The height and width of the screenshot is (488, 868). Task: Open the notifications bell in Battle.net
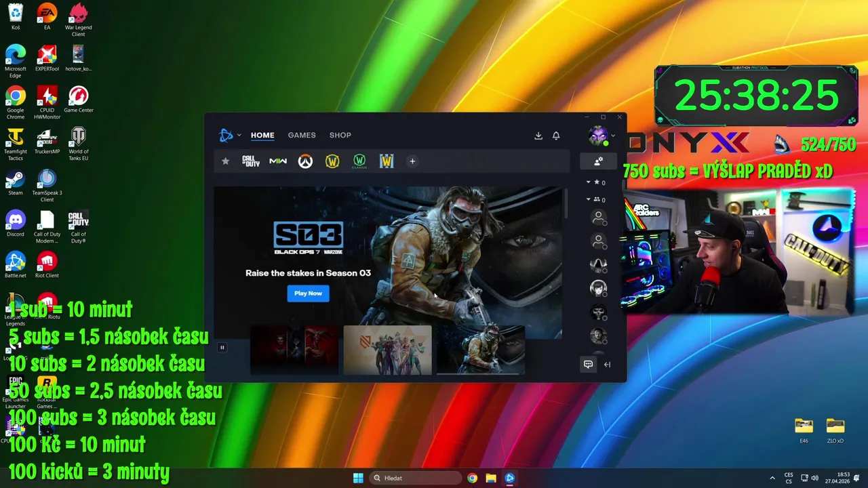[x=556, y=136]
